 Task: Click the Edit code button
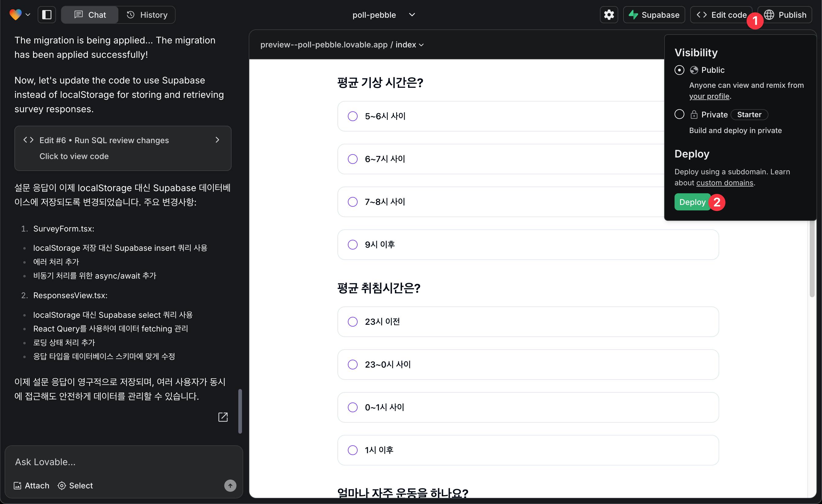(x=720, y=15)
